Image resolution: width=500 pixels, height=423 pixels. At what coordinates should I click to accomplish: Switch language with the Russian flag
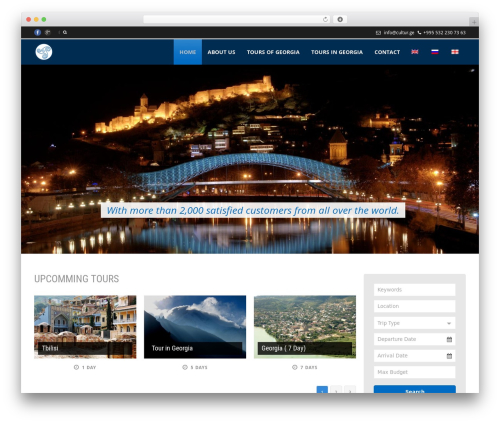point(435,52)
